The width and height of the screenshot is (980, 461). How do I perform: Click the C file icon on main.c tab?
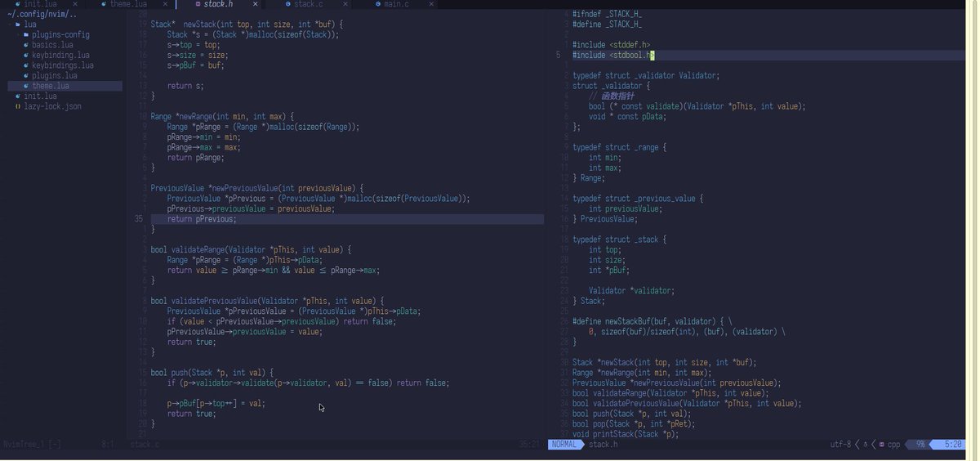377,4
